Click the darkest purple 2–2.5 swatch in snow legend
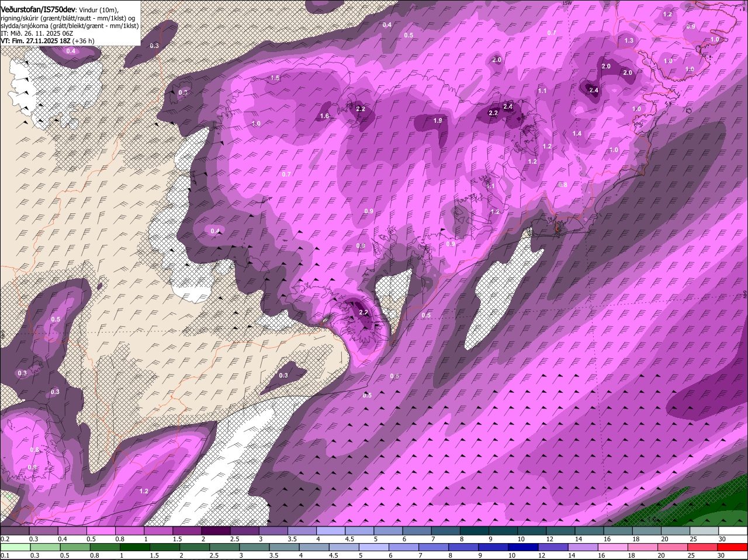This screenshot has height=560, width=748. click(215, 530)
